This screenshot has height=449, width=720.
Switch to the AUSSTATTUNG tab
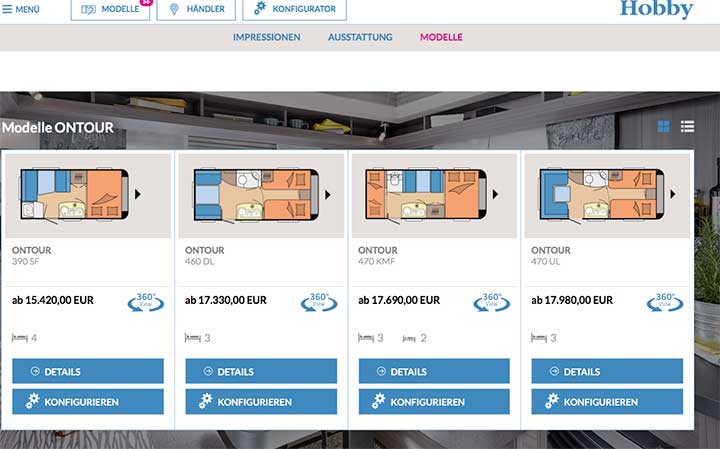[x=360, y=37]
